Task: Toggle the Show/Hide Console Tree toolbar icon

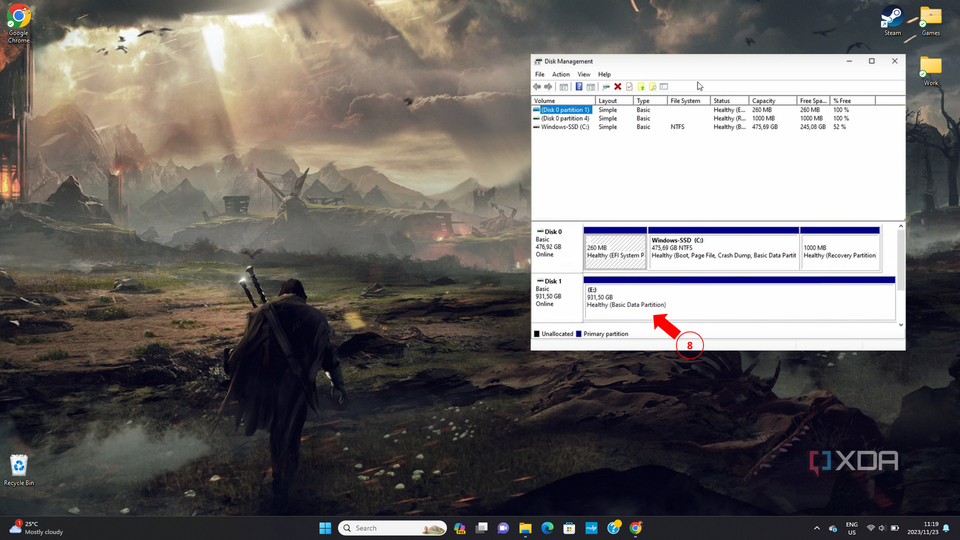Action: [564, 87]
